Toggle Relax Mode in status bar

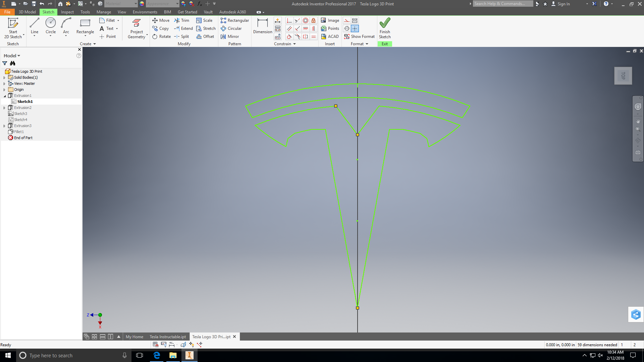pyautogui.click(x=200, y=345)
